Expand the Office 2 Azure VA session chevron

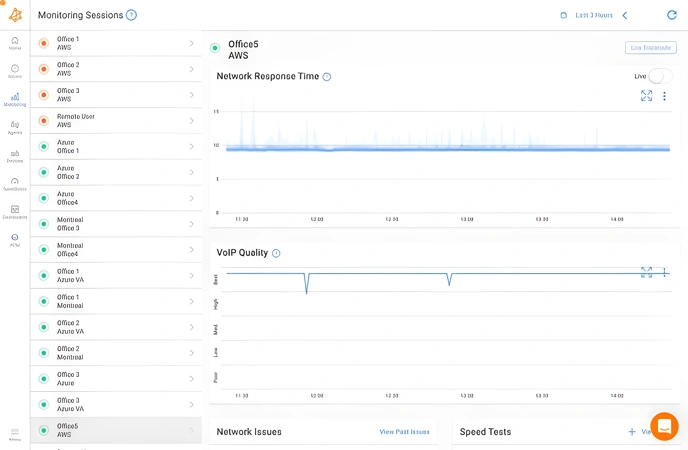click(192, 327)
